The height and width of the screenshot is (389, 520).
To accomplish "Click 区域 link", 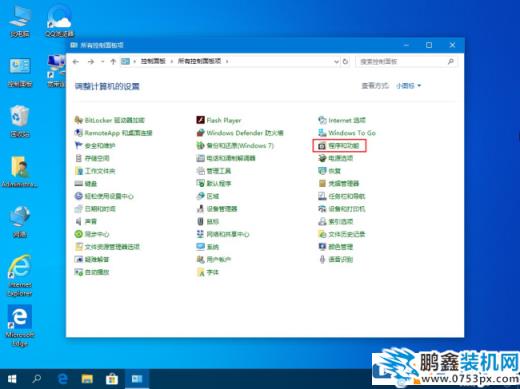I will [x=213, y=196].
